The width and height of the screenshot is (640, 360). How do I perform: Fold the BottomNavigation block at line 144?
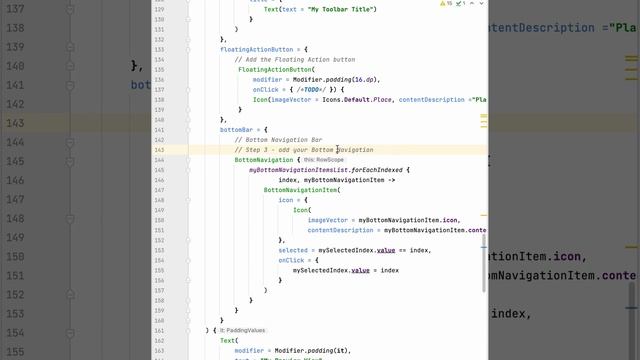pyautogui.click(x=188, y=160)
